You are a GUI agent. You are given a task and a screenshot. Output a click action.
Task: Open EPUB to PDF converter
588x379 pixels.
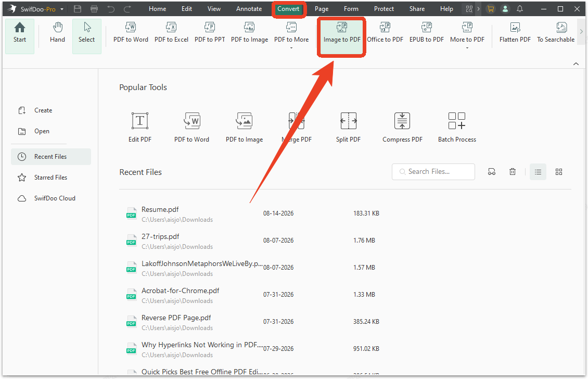click(x=426, y=33)
